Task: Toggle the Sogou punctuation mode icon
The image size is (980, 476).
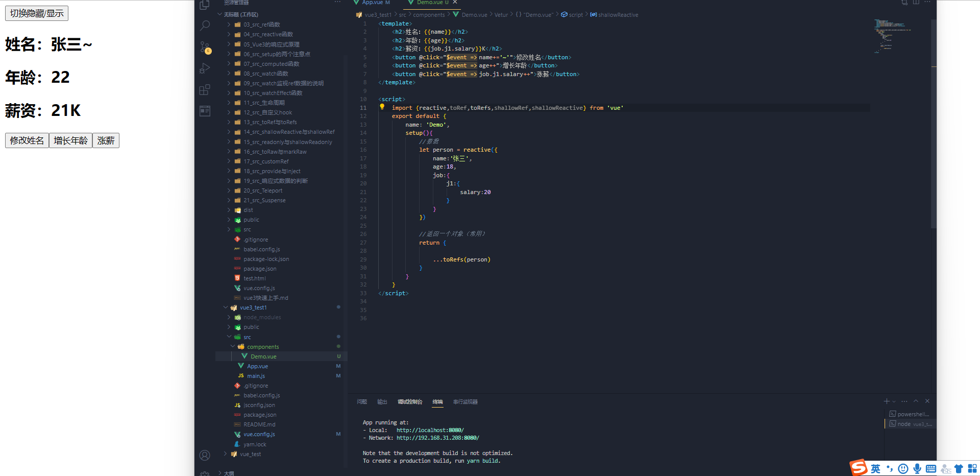Action: coord(890,469)
